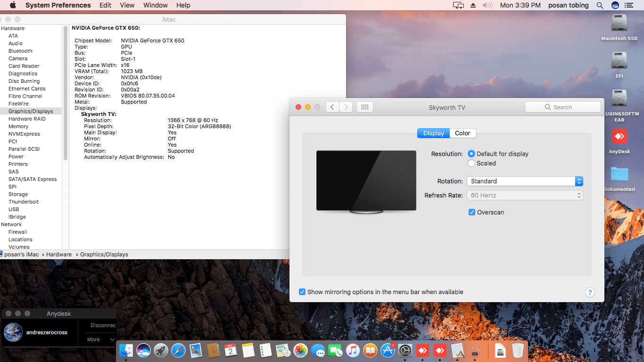Select Thunderbolt in the System Information sidebar
This screenshot has height=362, width=644.
(x=24, y=202)
